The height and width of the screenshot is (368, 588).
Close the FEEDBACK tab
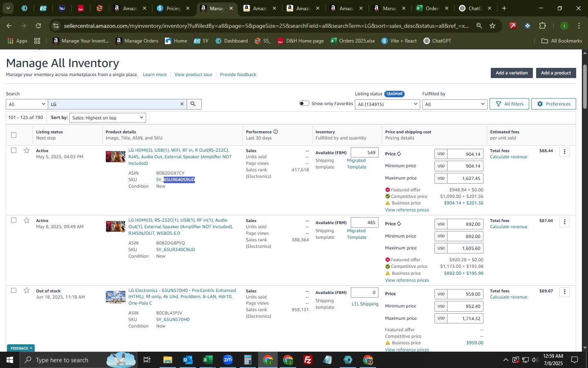(x=31, y=348)
